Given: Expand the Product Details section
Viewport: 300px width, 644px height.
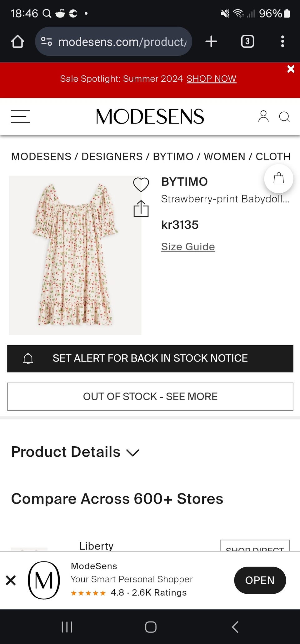Looking at the screenshot, I should click(x=75, y=452).
